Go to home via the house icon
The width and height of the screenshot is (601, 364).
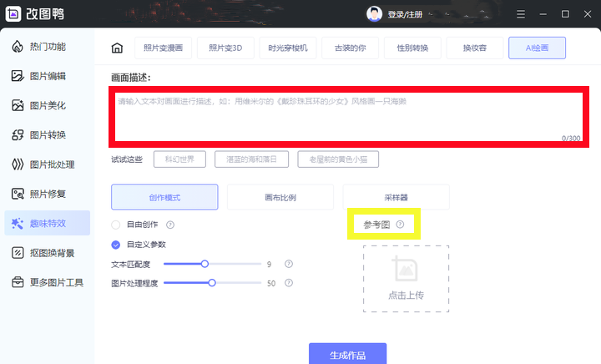point(117,48)
